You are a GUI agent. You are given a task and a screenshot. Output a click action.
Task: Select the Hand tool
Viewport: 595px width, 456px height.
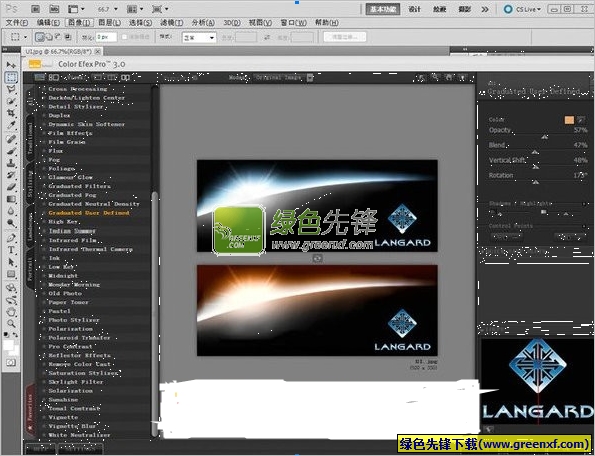(x=11, y=312)
